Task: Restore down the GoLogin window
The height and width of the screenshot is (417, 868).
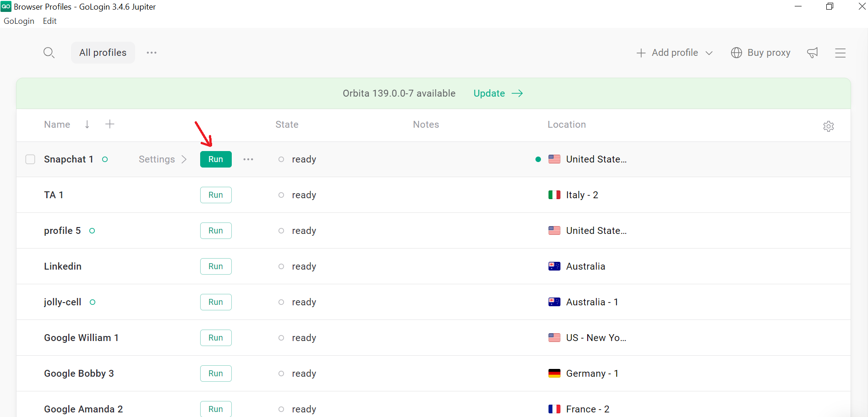Action: point(830,6)
